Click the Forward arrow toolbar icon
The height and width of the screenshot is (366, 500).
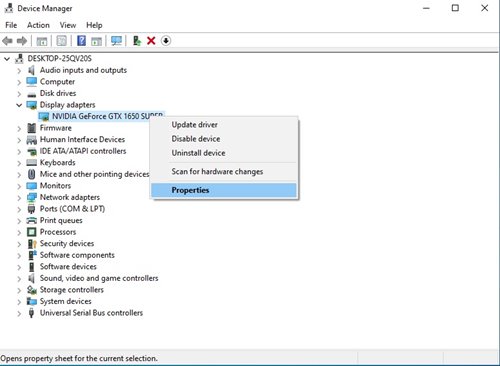tap(22, 41)
